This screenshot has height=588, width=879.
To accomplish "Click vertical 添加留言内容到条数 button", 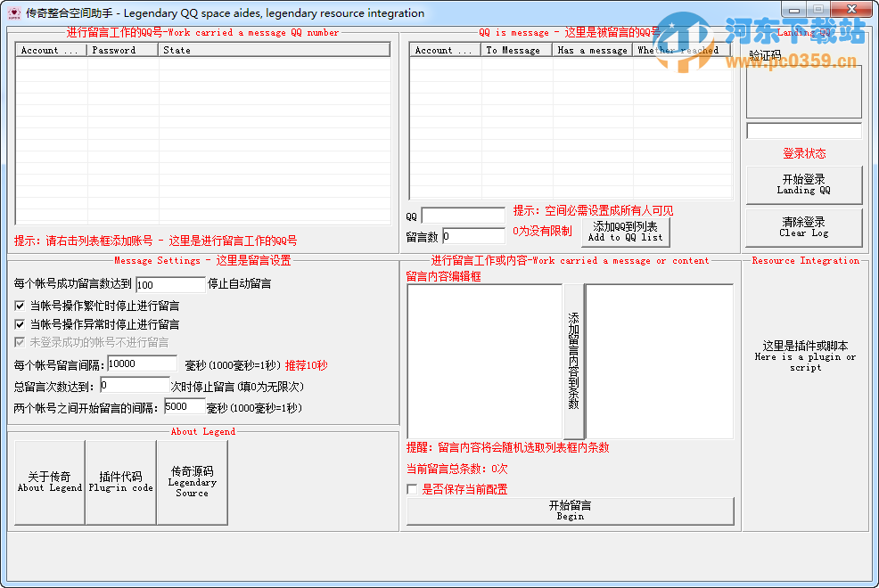I will coord(573,361).
